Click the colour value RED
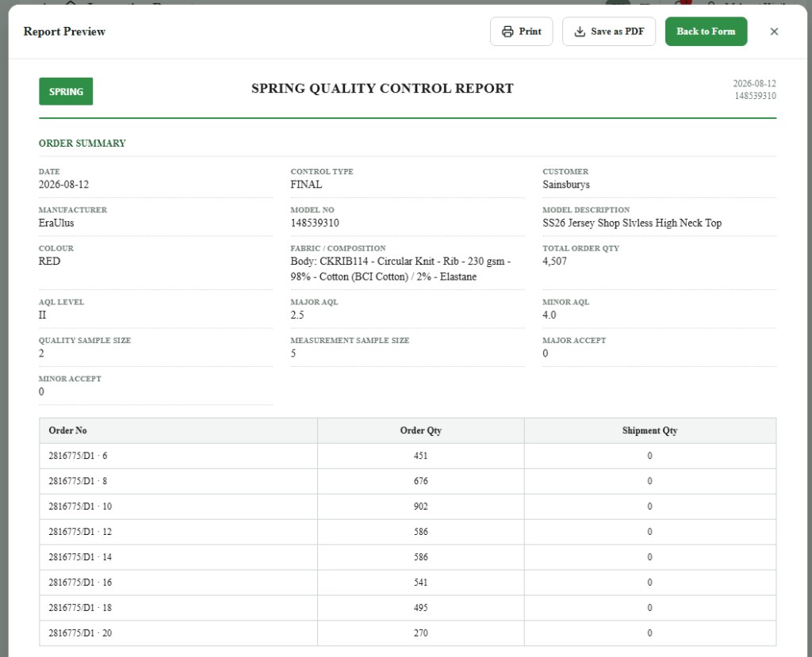The height and width of the screenshot is (657, 812). 50,262
